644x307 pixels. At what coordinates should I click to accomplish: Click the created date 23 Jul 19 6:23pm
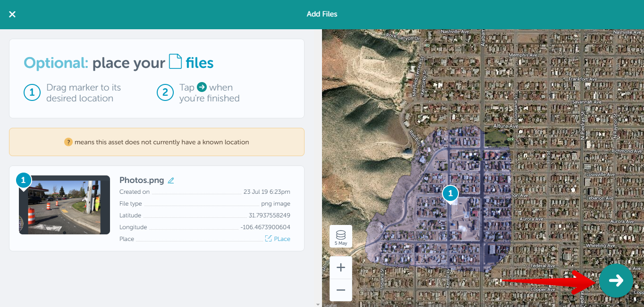tap(267, 192)
